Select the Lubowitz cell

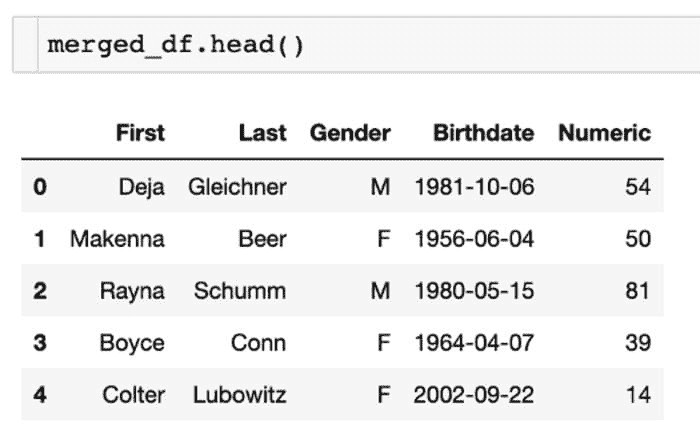point(240,395)
